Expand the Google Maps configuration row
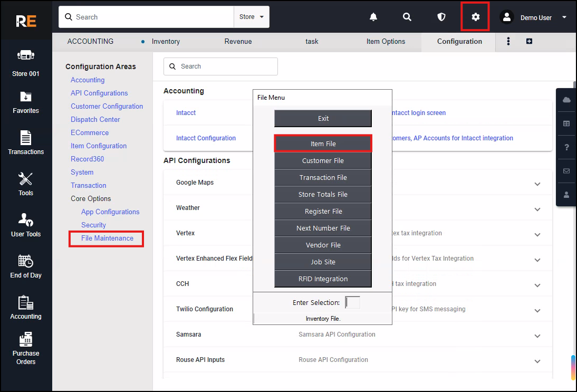 click(x=537, y=184)
